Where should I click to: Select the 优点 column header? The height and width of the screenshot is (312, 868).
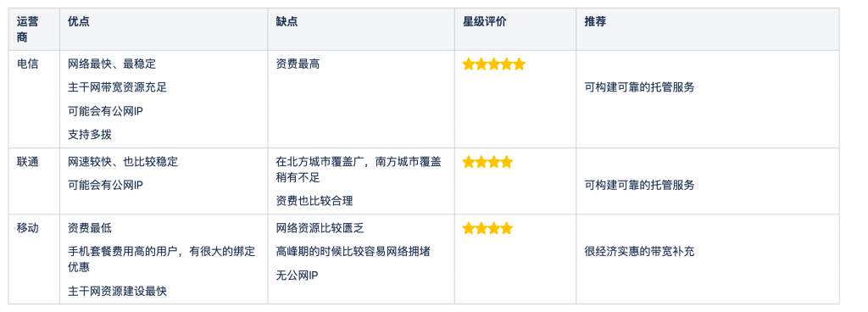(x=79, y=21)
